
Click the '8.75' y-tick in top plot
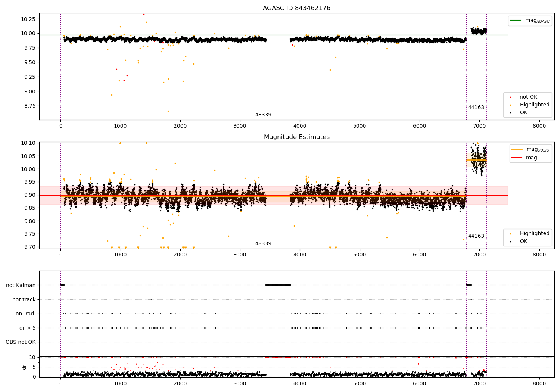(30, 106)
